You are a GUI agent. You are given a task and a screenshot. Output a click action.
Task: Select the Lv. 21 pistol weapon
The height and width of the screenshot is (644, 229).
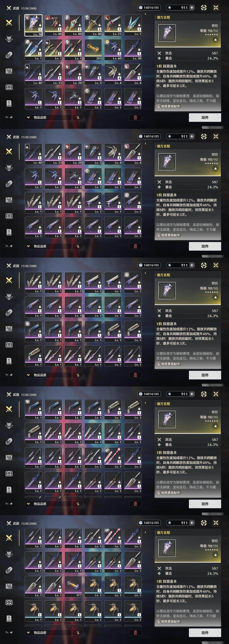pos(113,25)
